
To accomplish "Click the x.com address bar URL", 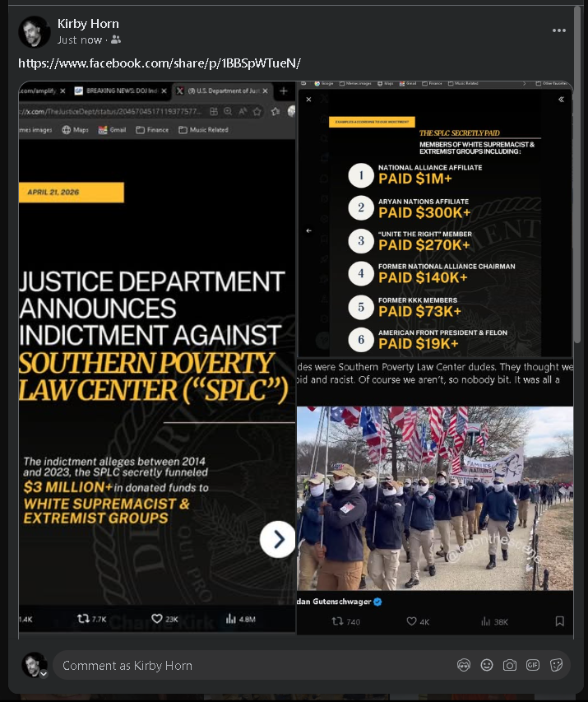I will (x=111, y=111).
